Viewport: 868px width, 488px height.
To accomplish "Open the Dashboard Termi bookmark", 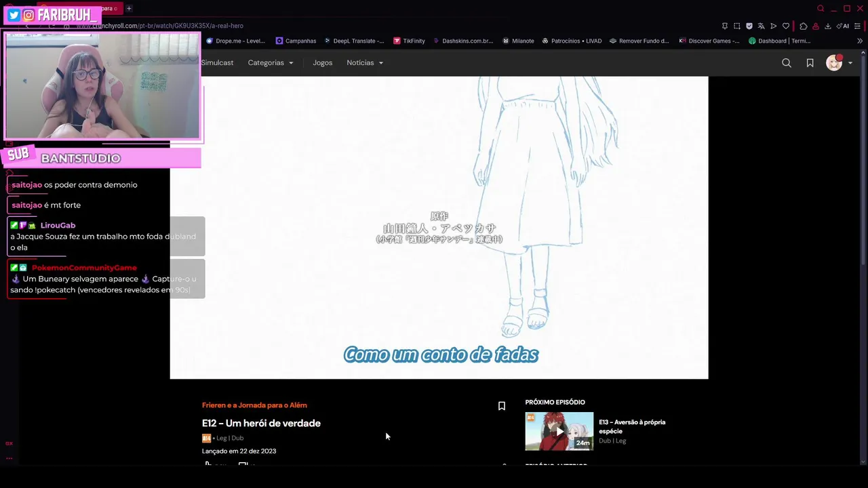I will [780, 41].
